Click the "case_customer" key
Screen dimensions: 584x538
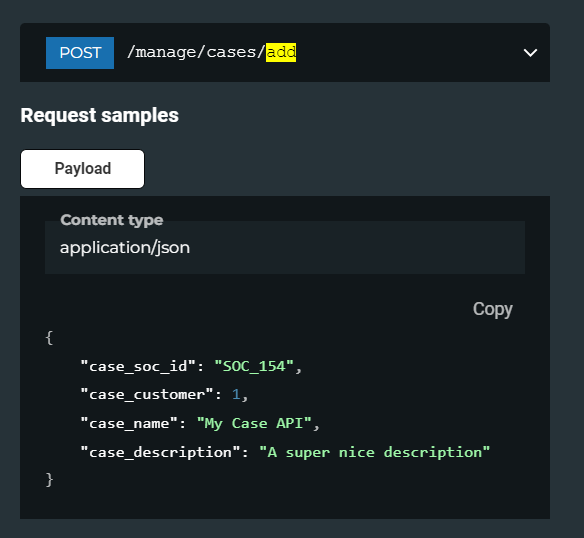click(147, 395)
